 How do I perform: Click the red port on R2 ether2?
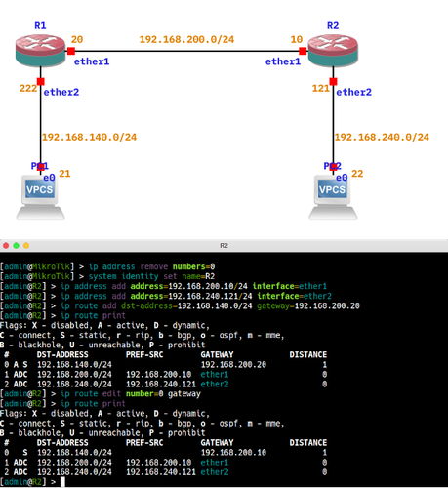pyautogui.click(x=333, y=81)
